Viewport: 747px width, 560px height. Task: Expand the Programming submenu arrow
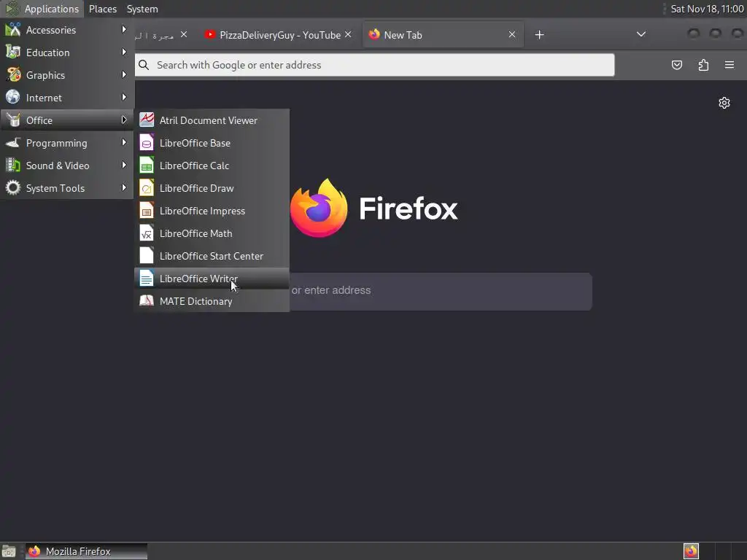[x=124, y=142]
